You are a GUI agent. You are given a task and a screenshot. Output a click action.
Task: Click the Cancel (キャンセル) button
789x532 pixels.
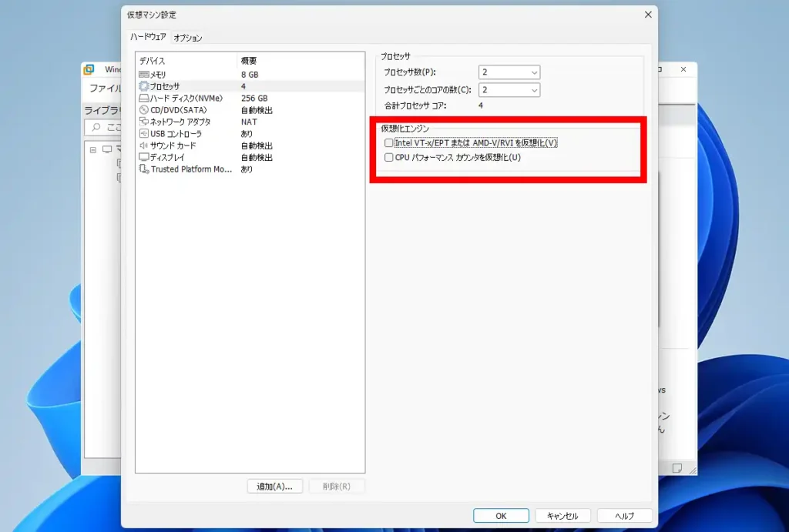[562, 516]
